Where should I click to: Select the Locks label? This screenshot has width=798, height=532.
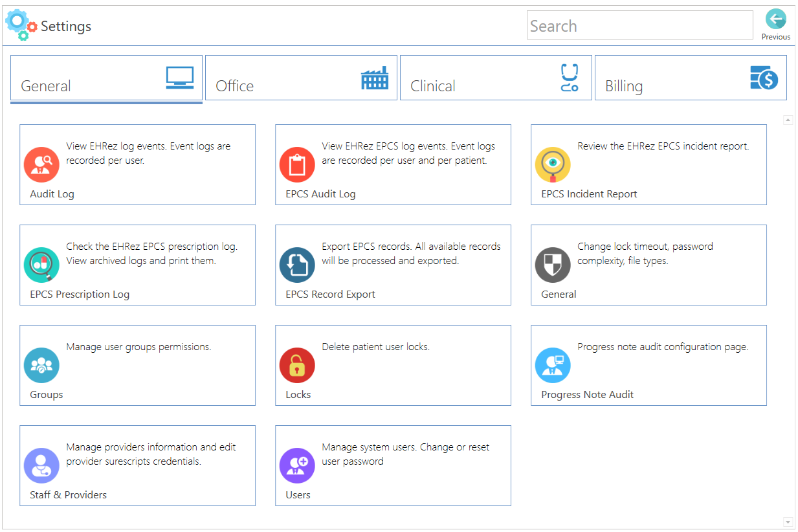298,395
